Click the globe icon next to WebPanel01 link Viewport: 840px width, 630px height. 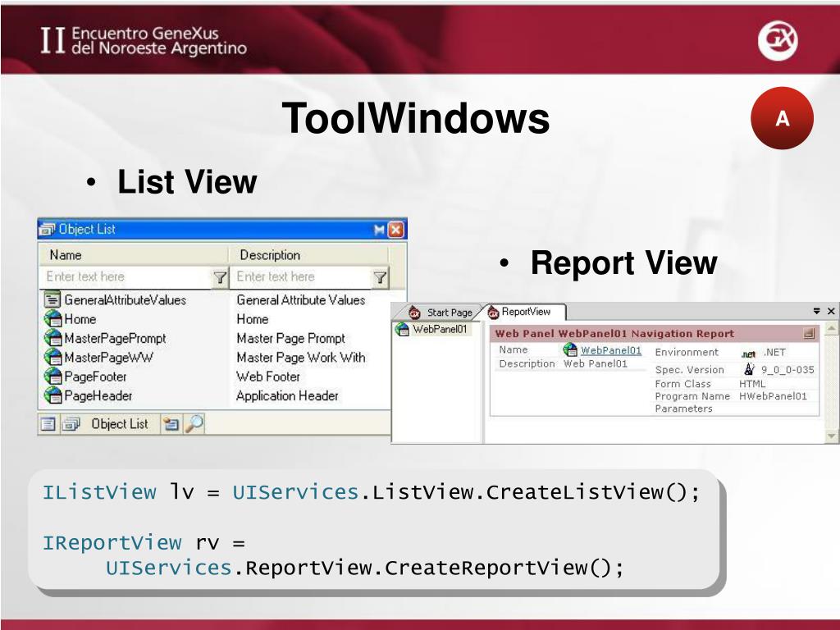pos(570,349)
